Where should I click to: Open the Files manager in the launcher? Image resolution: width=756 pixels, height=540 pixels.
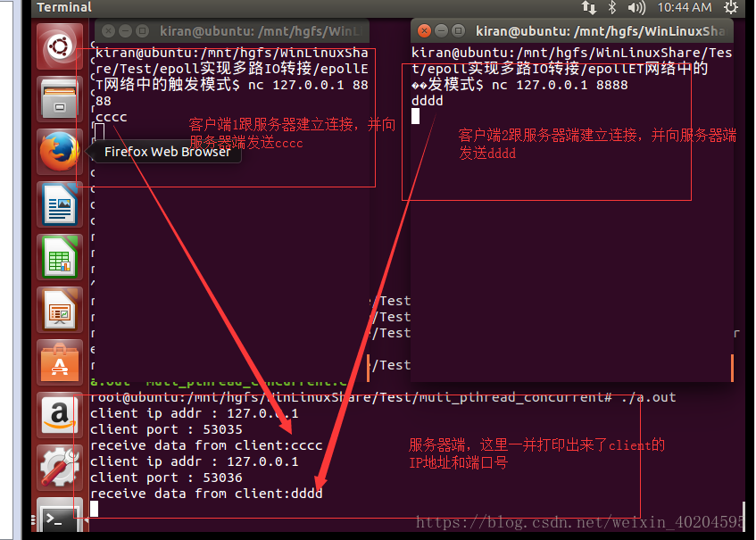[x=59, y=99]
